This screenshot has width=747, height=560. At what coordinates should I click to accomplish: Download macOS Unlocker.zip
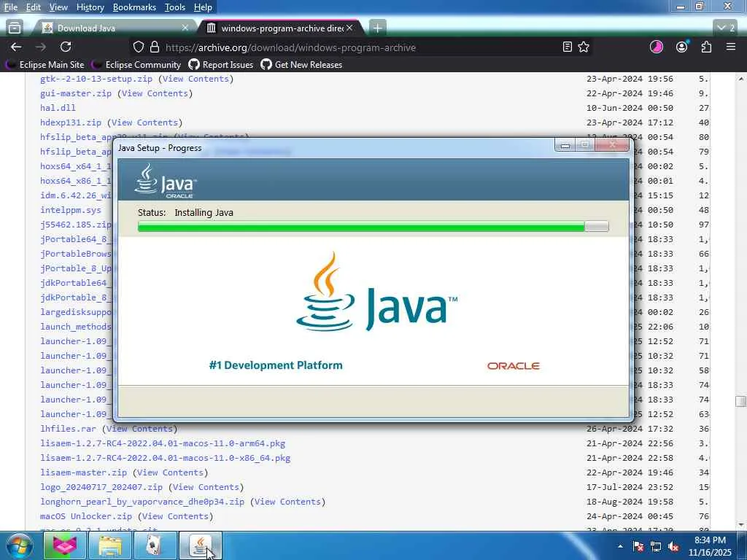click(x=86, y=516)
